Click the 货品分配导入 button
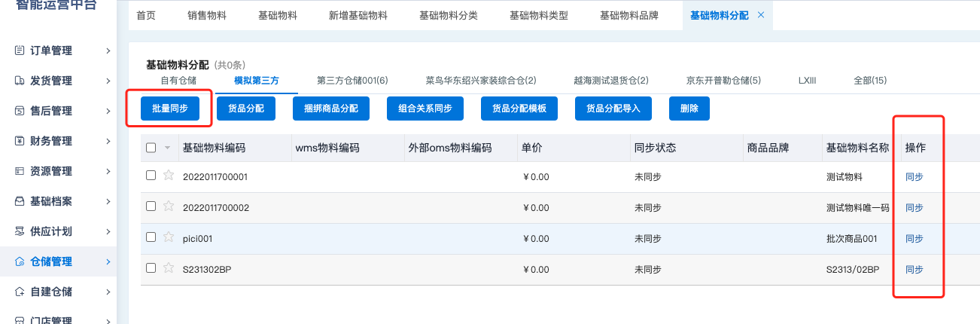This screenshot has height=324, width=980. click(613, 109)
